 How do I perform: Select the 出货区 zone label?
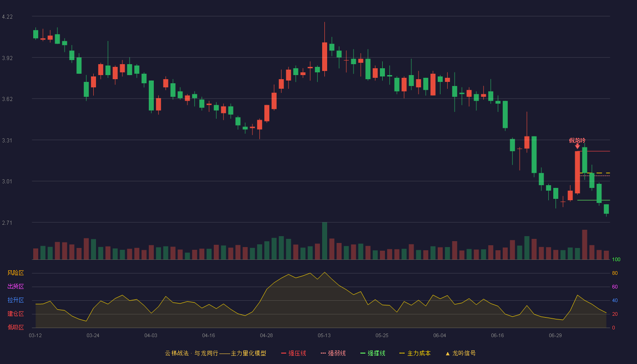(x=15, y=287)
